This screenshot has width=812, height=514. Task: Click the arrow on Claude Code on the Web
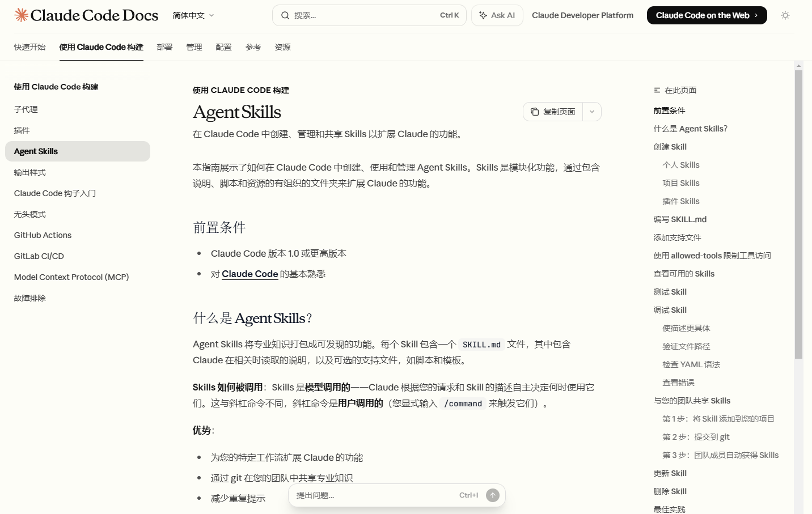[x=756, y=15]
